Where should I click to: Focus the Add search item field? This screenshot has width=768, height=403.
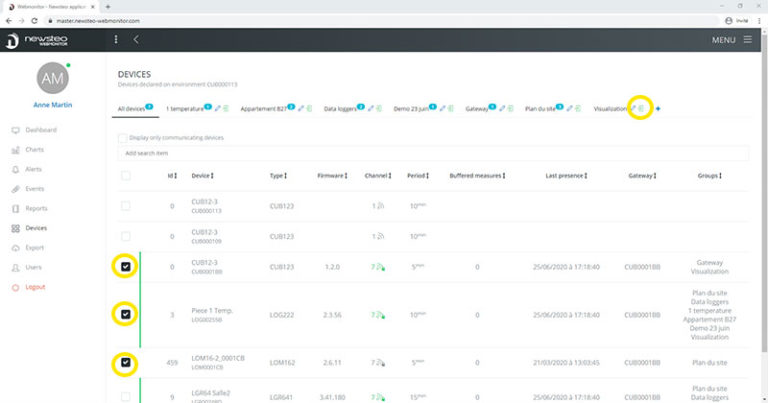click(433, 153)
